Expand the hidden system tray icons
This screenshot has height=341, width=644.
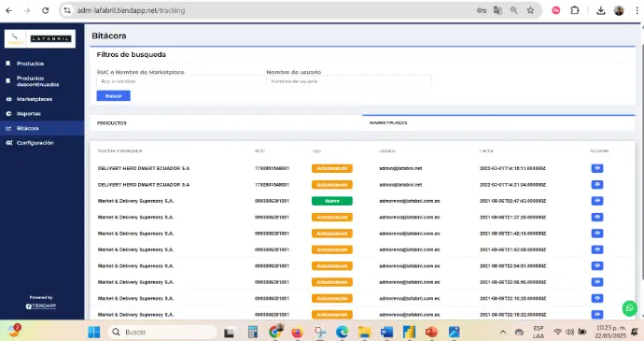point(503,332)
